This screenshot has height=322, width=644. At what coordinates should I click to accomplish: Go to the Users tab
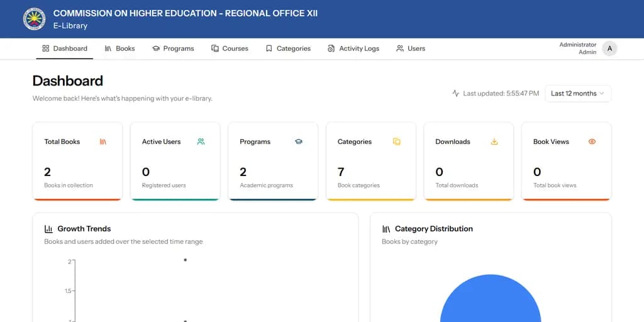[x=410, y=48]
